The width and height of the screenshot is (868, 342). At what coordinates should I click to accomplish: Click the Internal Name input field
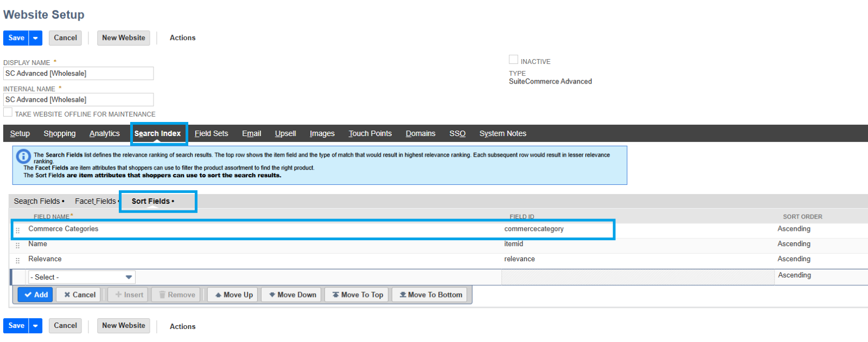(79, 100)
